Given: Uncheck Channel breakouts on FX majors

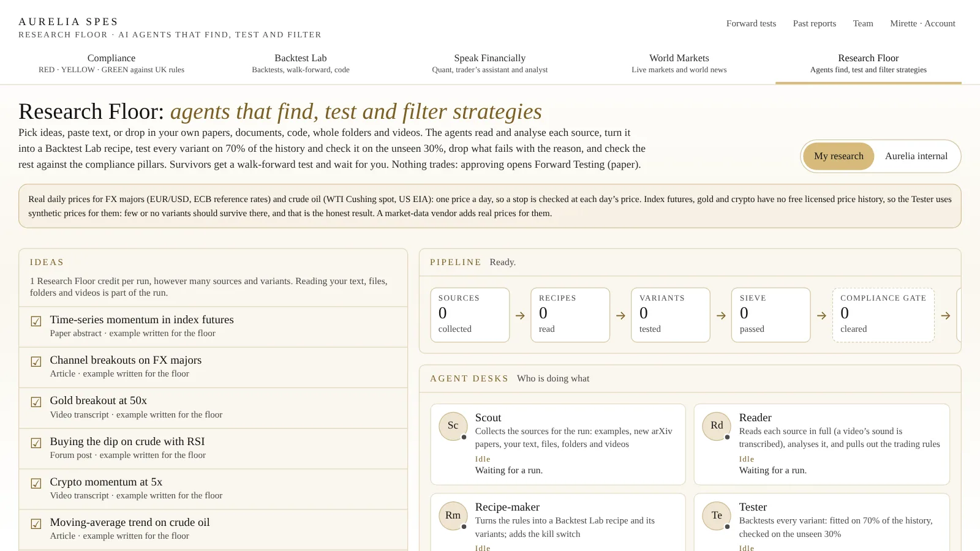Looking at the screenshot, I should (36, 362).
